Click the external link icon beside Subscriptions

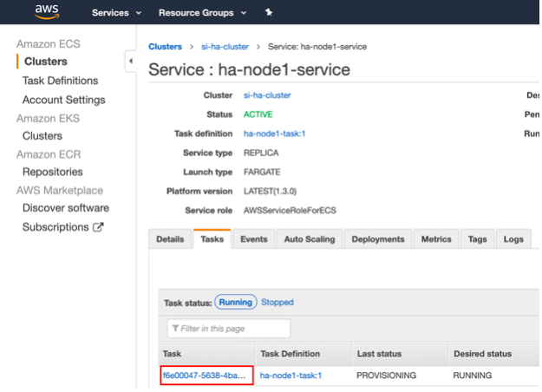point(98,227)
